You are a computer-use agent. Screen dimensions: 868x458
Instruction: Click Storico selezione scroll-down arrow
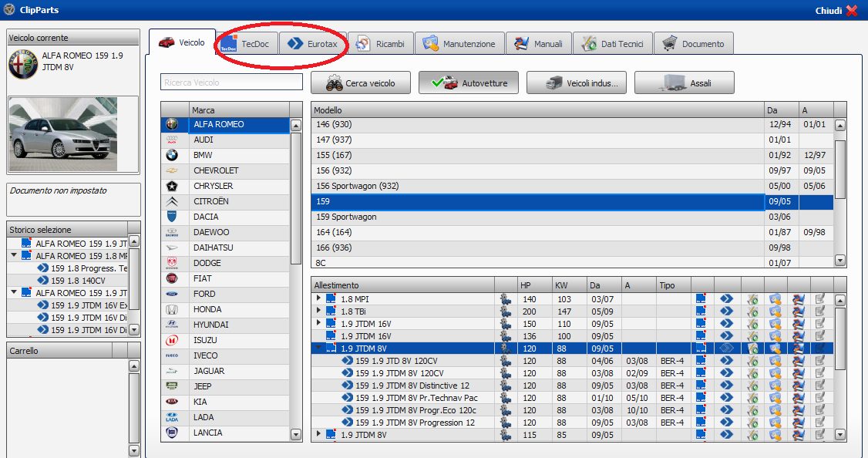[133, 330]
